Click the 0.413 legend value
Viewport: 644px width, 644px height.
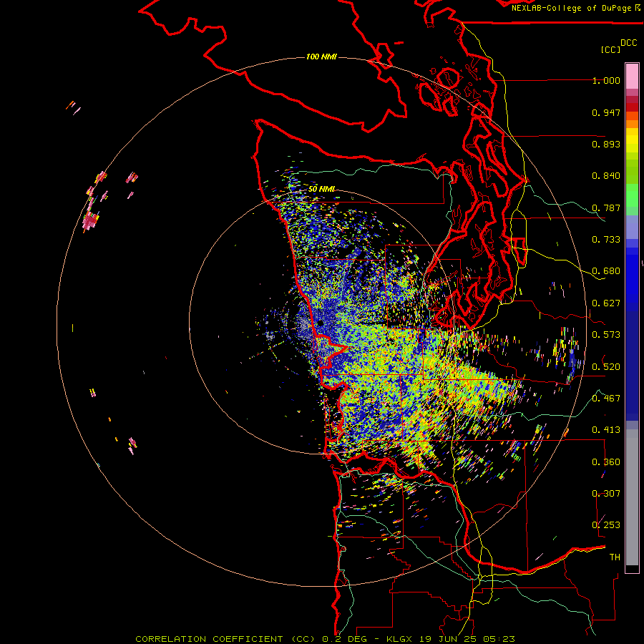point(606,430)
